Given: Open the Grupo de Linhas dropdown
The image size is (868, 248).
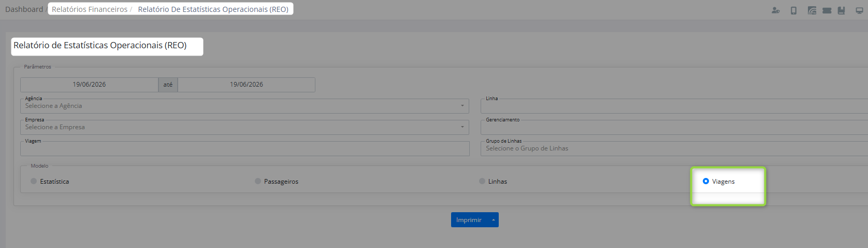Looking at the screenshot, I should coord(674,148).
